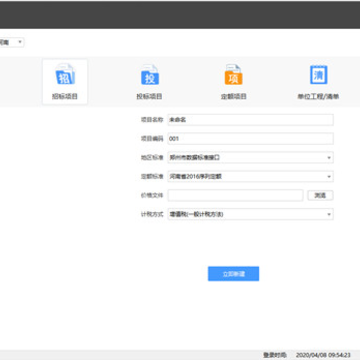Image resolution: width=360 pixels, height=360 pixels.
Task: Click the 登录时间 status label
Action: pyautogui.click(x=274, y=355)
